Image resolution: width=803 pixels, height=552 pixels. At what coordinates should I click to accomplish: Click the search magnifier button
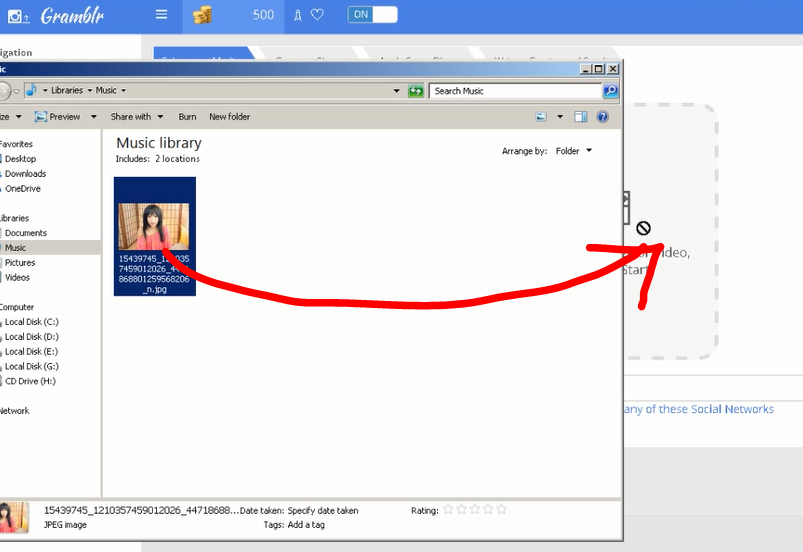pos(610,91)
